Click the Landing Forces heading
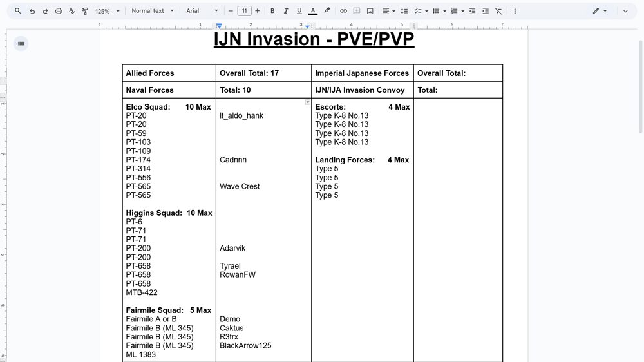This screenshot has width=644, height=362. pos(345,160)
